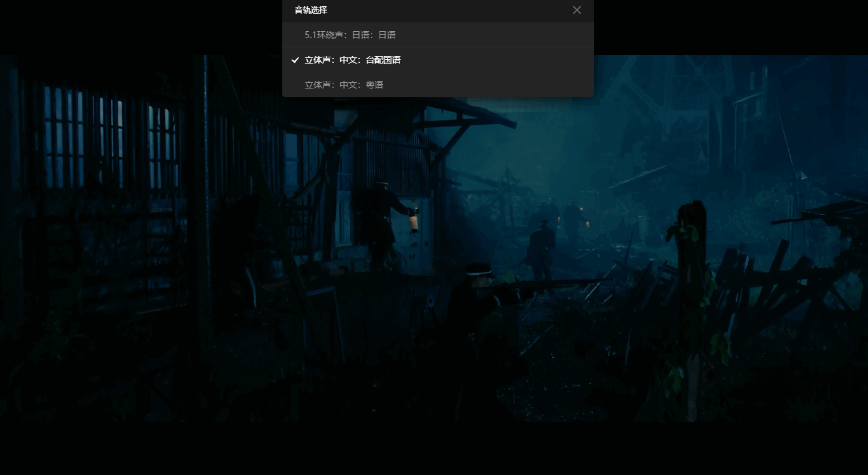
Task: Click the checkmark beside 台配国语 track
Action: click(295, 60)
